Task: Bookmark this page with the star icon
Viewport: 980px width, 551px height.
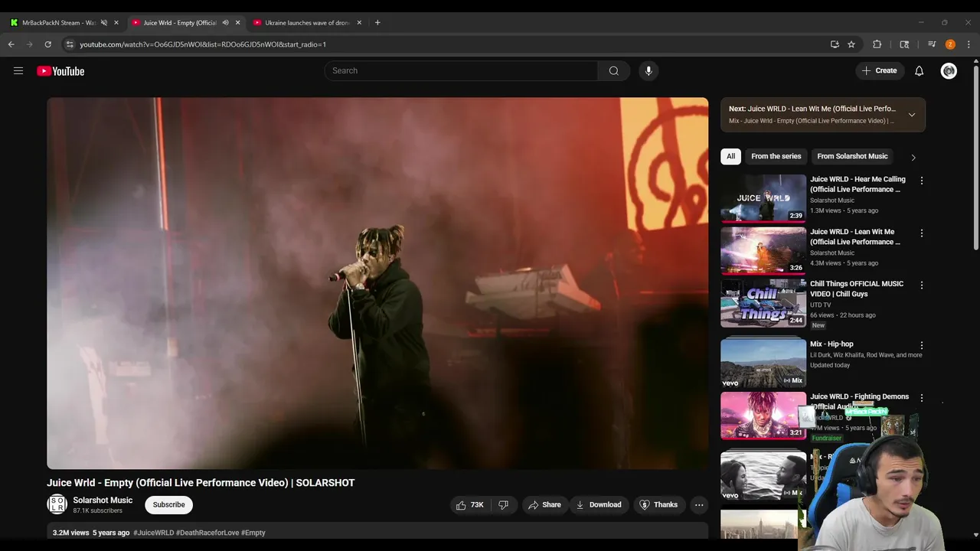Action: (851, 44)
